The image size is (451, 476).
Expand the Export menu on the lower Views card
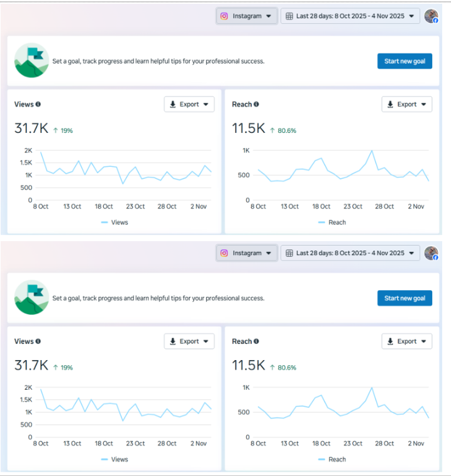(189, 341)
